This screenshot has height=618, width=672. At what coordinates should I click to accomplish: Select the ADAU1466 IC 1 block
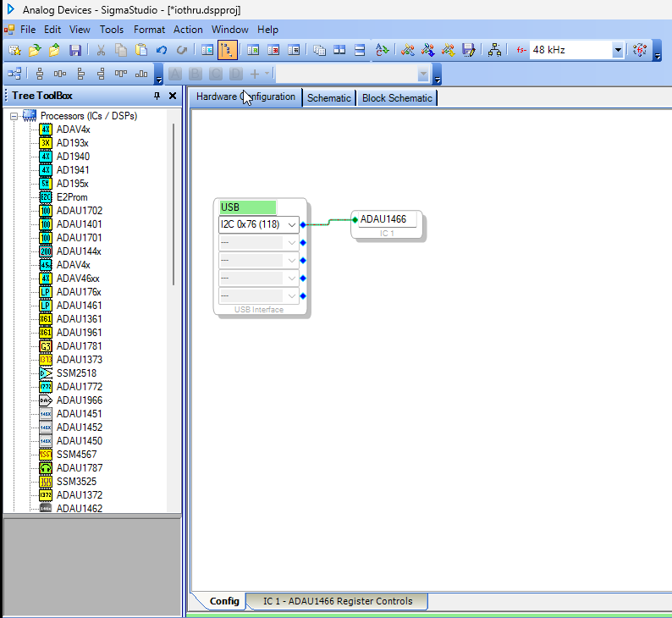(387, 225)
